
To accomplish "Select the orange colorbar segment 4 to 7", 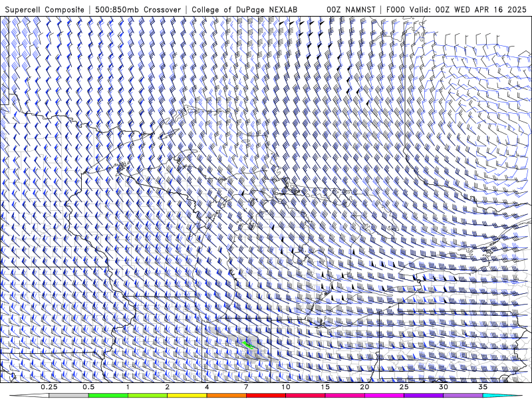I will click(226, 396).
